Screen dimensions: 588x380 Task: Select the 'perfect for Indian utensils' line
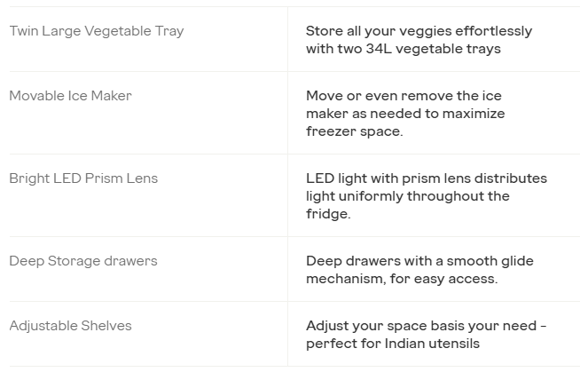click(393, 344)
